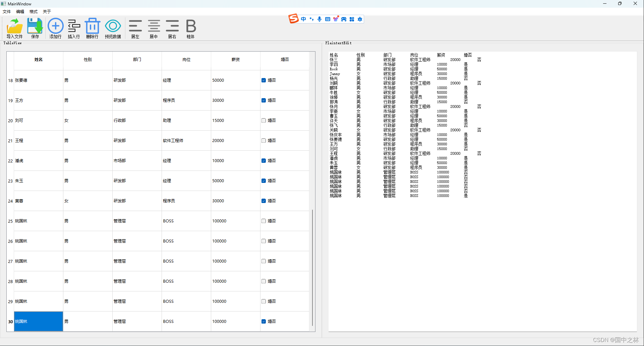644x346 pixels.
Task: Toggle Sogou punctuation mode icon
Action: click(311, 19)
